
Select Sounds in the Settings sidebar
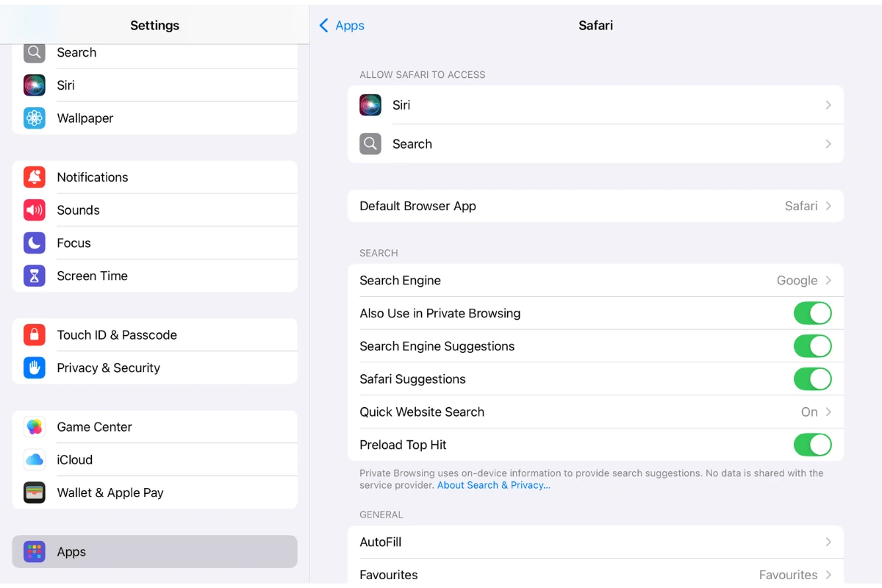(x=154, y=210)
